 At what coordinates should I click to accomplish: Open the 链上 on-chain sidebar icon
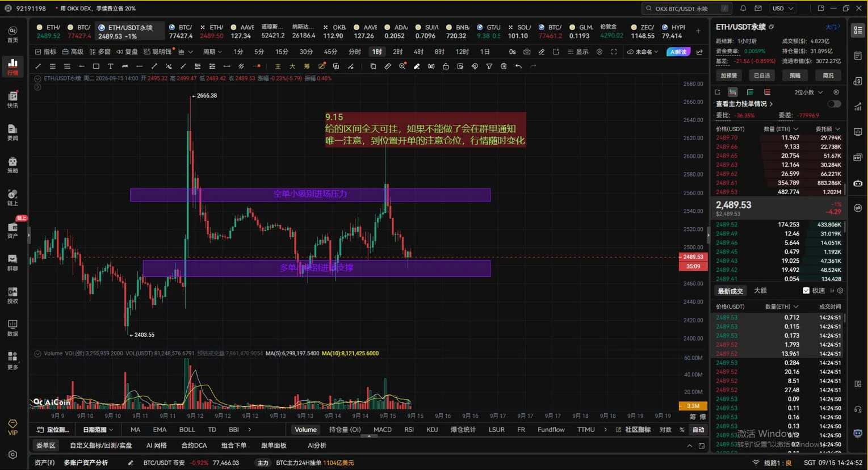[x=12, y=198]
